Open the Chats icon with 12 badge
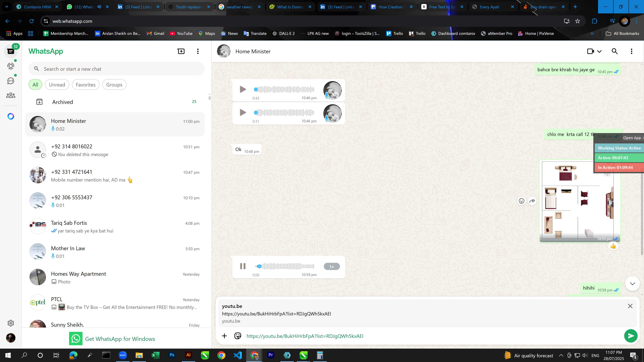644x362 pixels. pos(11,51)
